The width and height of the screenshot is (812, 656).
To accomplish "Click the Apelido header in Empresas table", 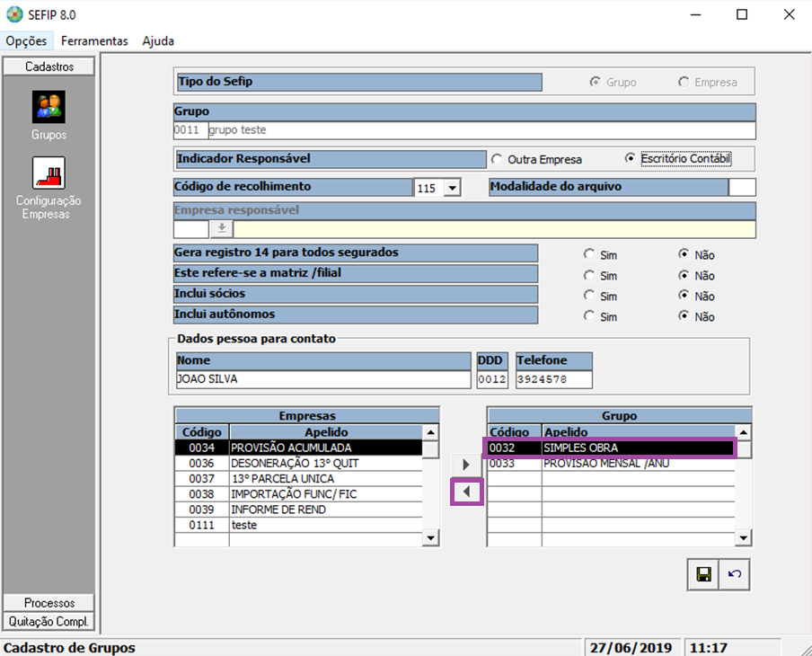I will coord(326,432).
